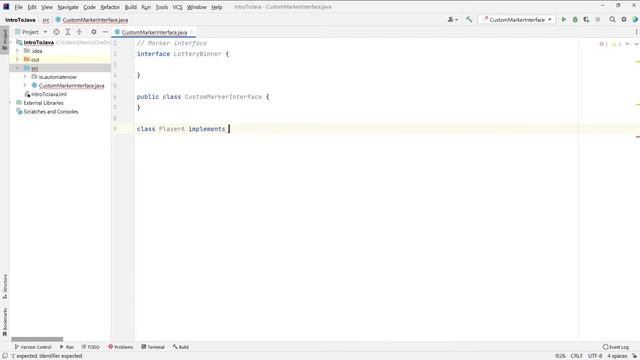This screenshot has width=640, height=360.
Task: Click the horizontal scrollbar of Project panel
Action: tap(37, 339)
